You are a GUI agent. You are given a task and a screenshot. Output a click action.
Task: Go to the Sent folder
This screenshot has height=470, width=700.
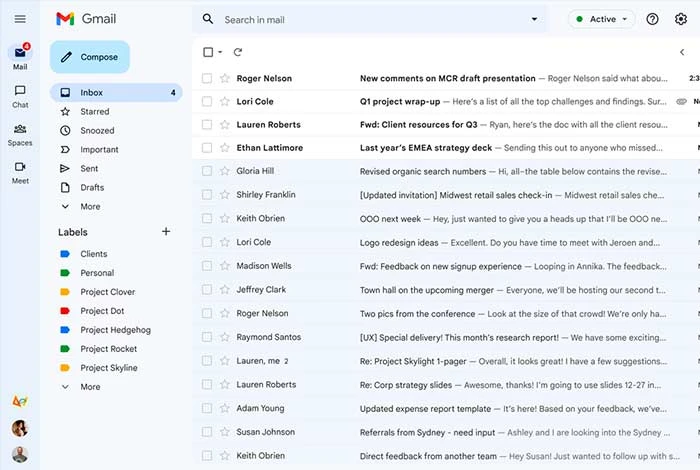click(89, 169)
